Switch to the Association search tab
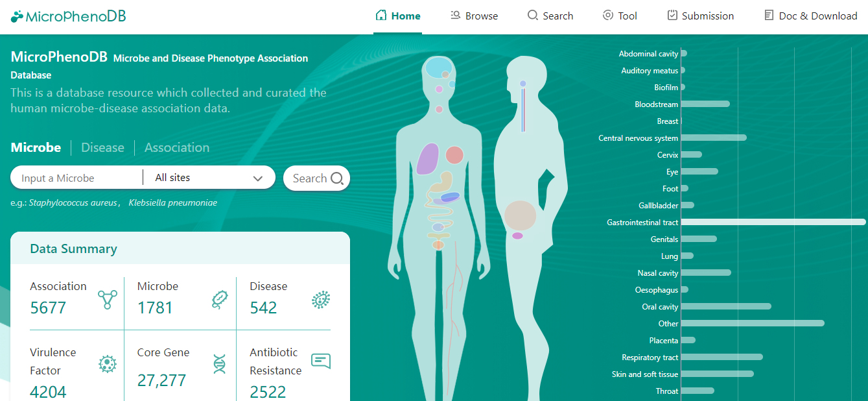This screenshot has width=868, height=401. coord(177,147)
